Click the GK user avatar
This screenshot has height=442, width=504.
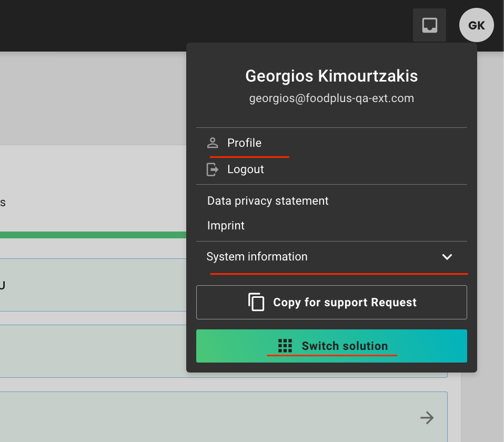pyautogui.click(x=476, y=25)
